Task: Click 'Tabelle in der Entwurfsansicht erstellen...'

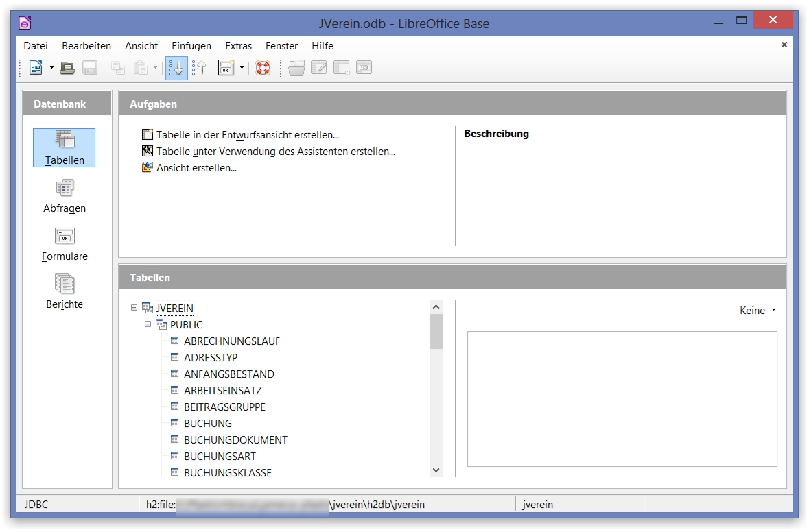Action: [x=247, y=135]
